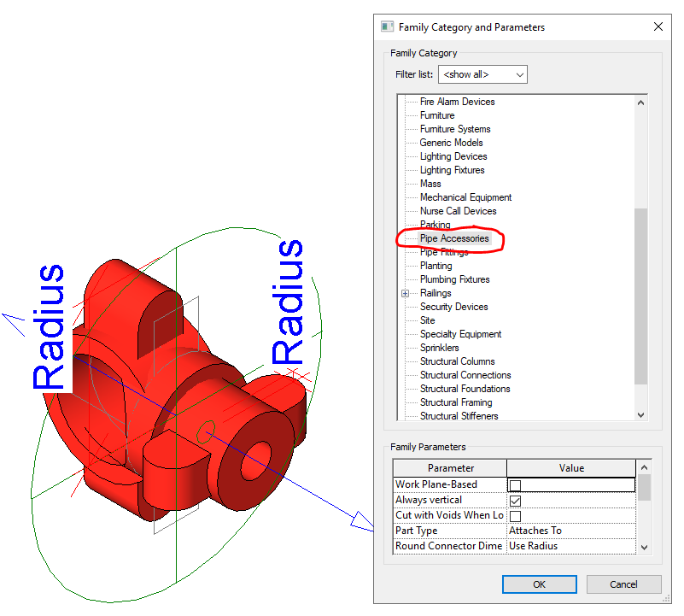Open the Filter list dropdown
This screenshot has width=684, height=616.
[x=482, y=74]
